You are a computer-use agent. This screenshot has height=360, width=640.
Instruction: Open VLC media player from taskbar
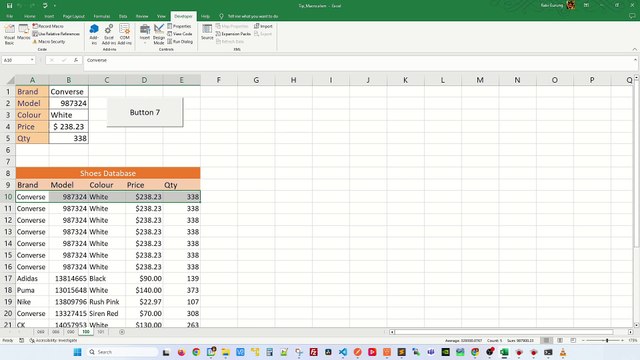[x=563, y=352]
